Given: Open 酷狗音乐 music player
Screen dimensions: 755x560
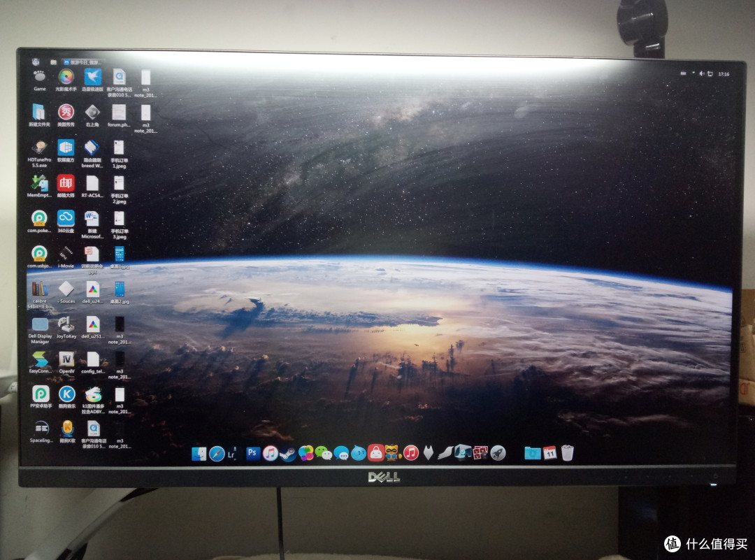Looking at the screenshot, I should coord(67,397).
